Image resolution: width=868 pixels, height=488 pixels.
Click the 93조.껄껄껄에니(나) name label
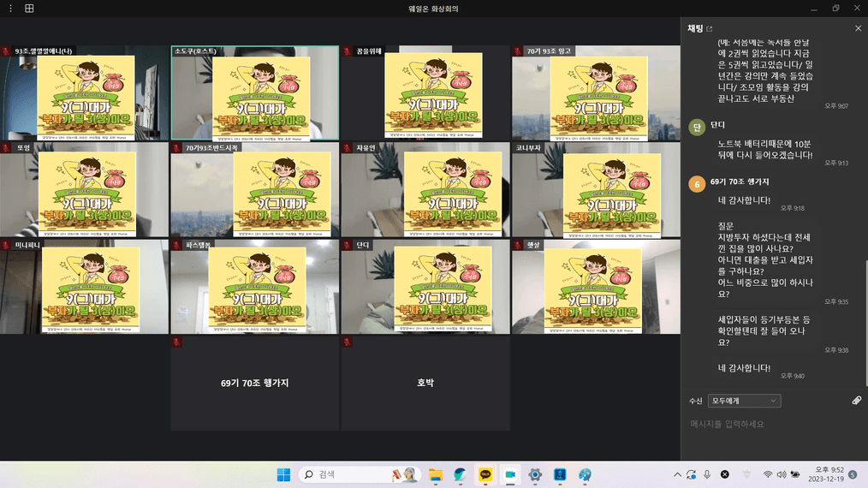43,51
